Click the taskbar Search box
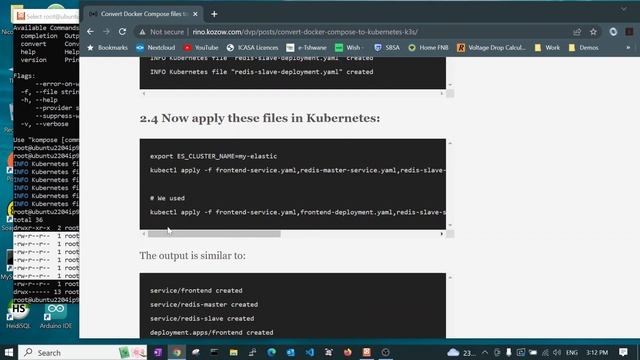640x360 pixels. click(82, 352)
